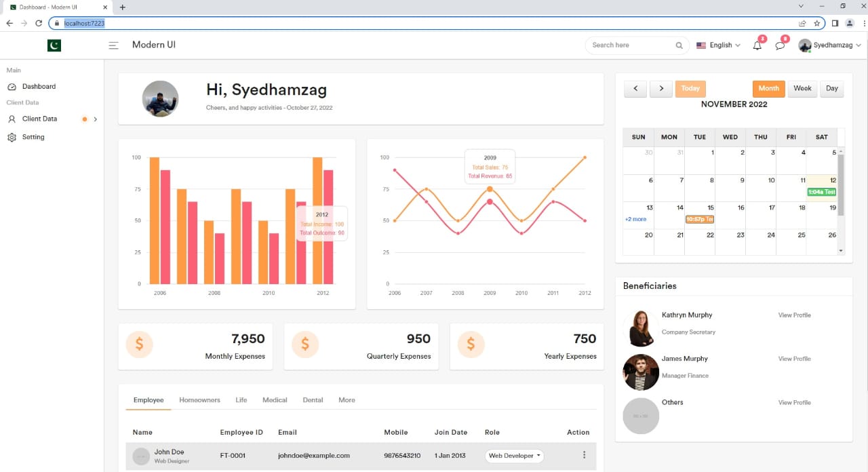
Task: Switch calendar to Day view
Action: coord(831,88)
